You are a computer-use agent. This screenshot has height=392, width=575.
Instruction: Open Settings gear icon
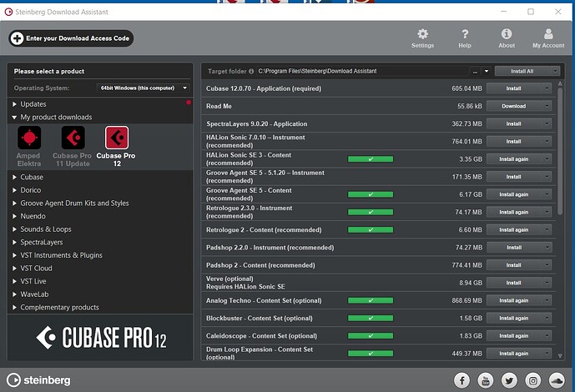pyautogui.click(x=422, y=34)
